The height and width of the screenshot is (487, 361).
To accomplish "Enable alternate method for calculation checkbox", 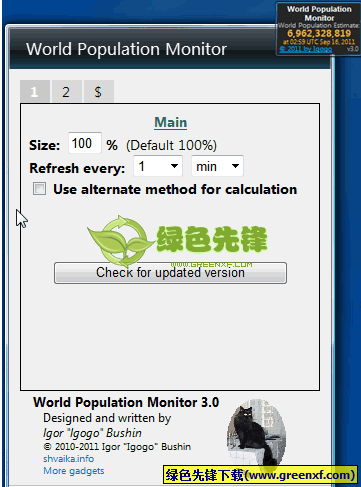I will point(39,189).
